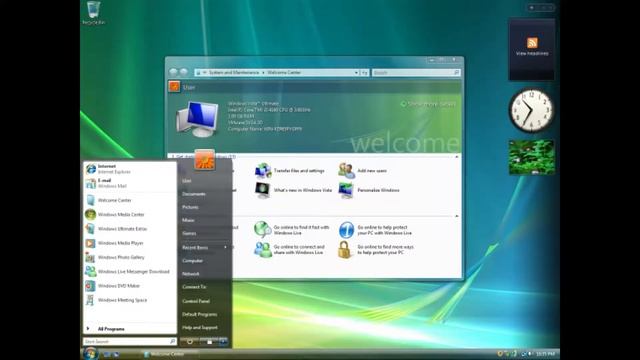Expand Recent Items submenu
The image size is (640, 360).
pos(204,248)
